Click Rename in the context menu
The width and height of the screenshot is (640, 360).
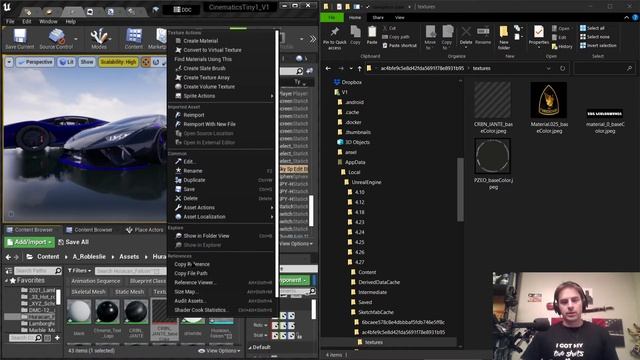(x=193, y=171)
